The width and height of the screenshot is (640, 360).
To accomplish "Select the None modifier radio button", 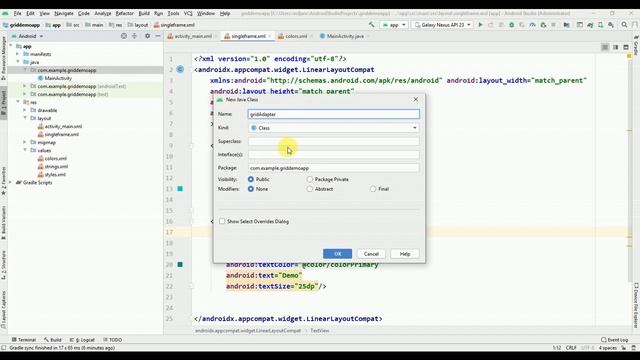I will (251, 189).
